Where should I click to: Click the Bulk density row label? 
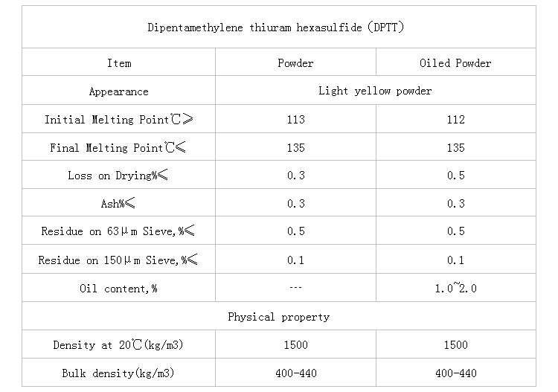tap(119, 373)
